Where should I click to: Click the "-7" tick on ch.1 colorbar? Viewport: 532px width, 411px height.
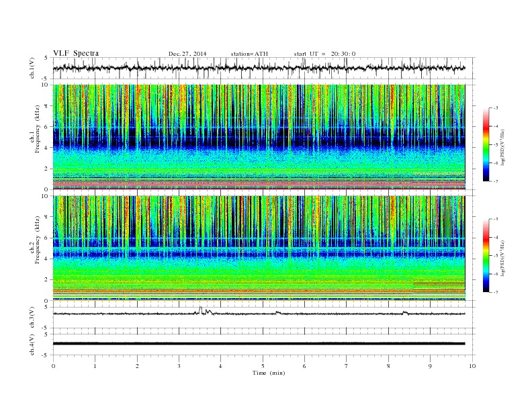point(496,181)
